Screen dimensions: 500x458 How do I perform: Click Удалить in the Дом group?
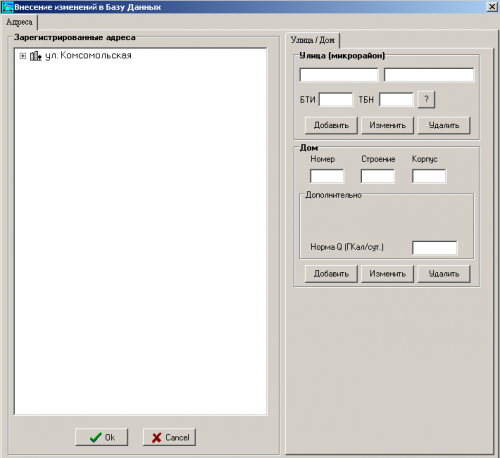coord(444,274)
